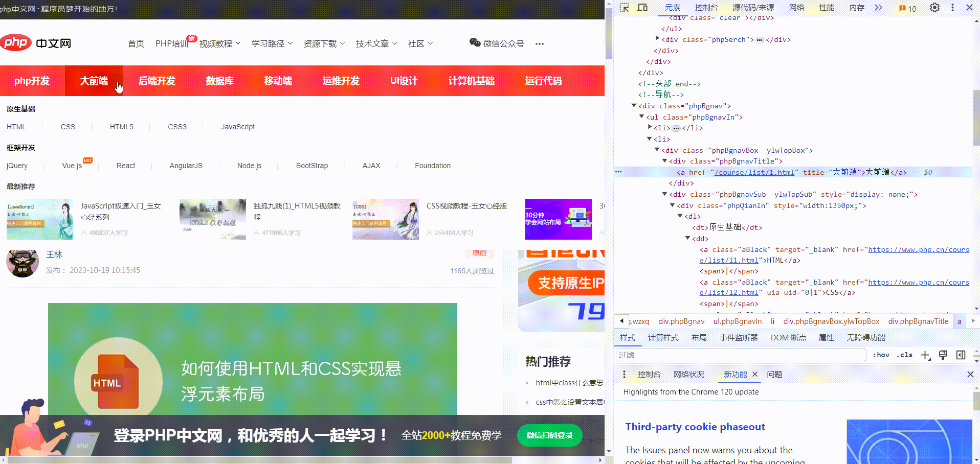Toggle the :hov element state panel
Screen dimensions: 980x464
(x=881, y=355)
